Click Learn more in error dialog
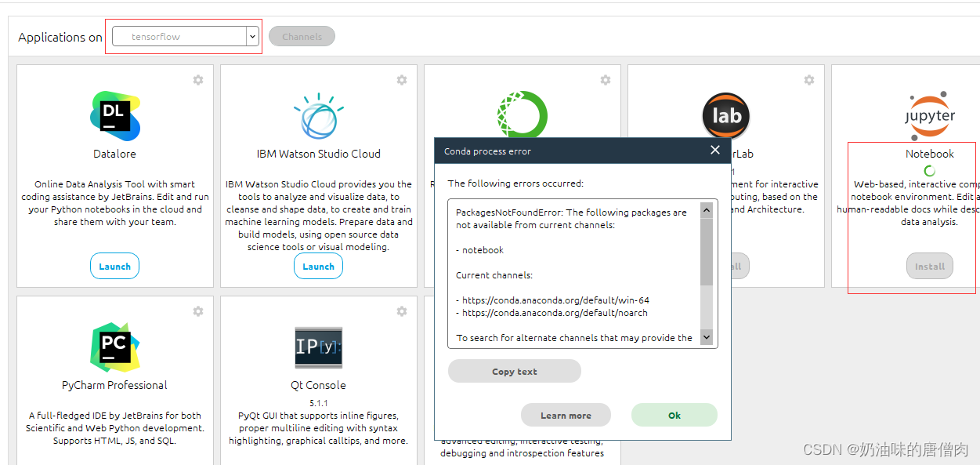Image resolution: width=980 pixels, height=465 pixels. (x=566, y=416)
